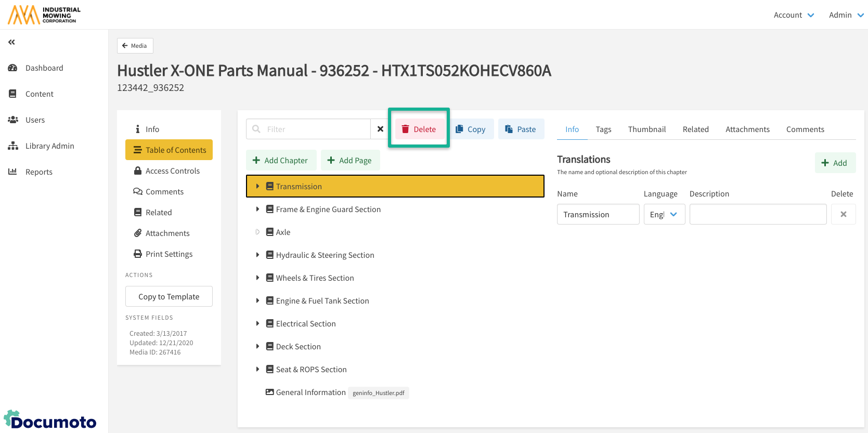Viewport: 868px width, 433px height.
Task: Collapse the sidebar with double chevron icon
Action: (11, 42)
